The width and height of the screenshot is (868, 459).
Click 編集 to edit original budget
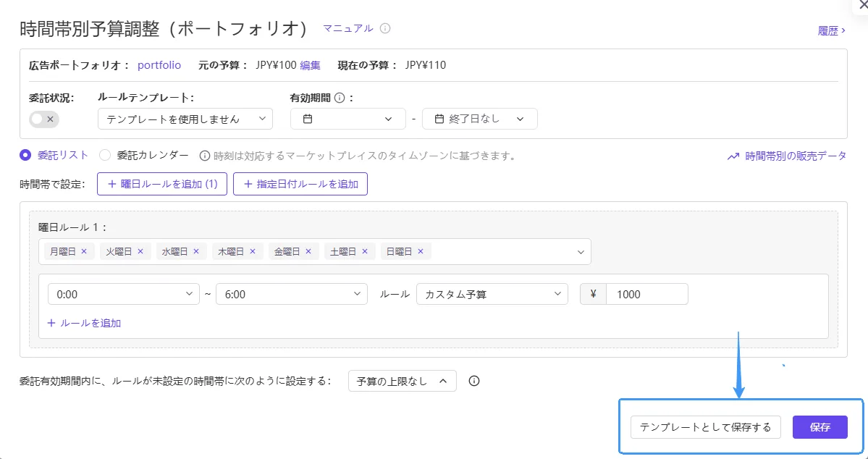click(310, 65)
